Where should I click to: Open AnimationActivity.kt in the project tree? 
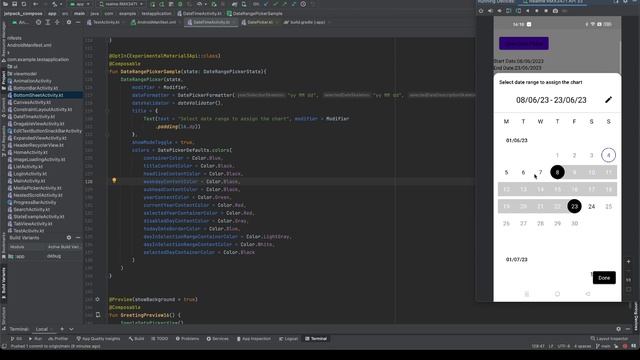tap(32, 81)
